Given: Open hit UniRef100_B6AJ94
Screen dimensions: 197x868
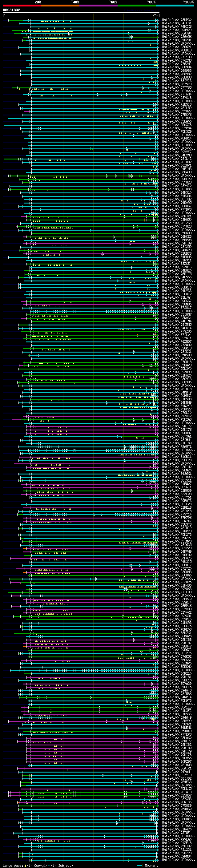Looking at the screenshot, I should [x=177, y=33].
